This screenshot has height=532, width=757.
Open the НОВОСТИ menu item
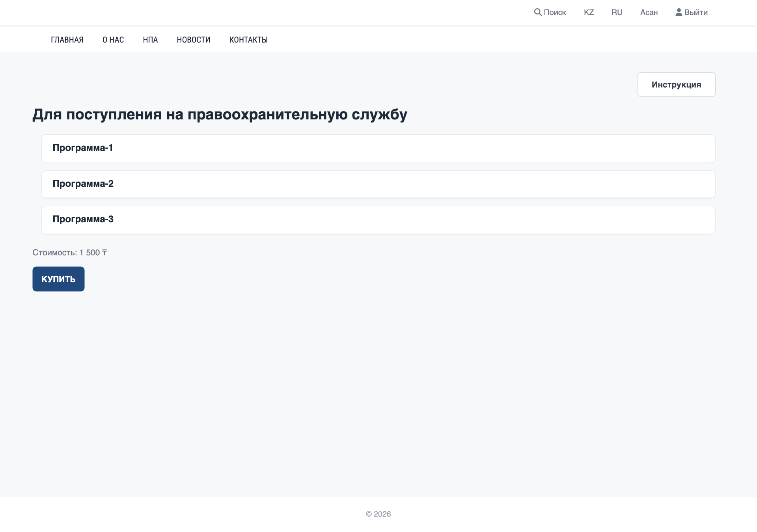pyautogui.click(x=194, y=40)
